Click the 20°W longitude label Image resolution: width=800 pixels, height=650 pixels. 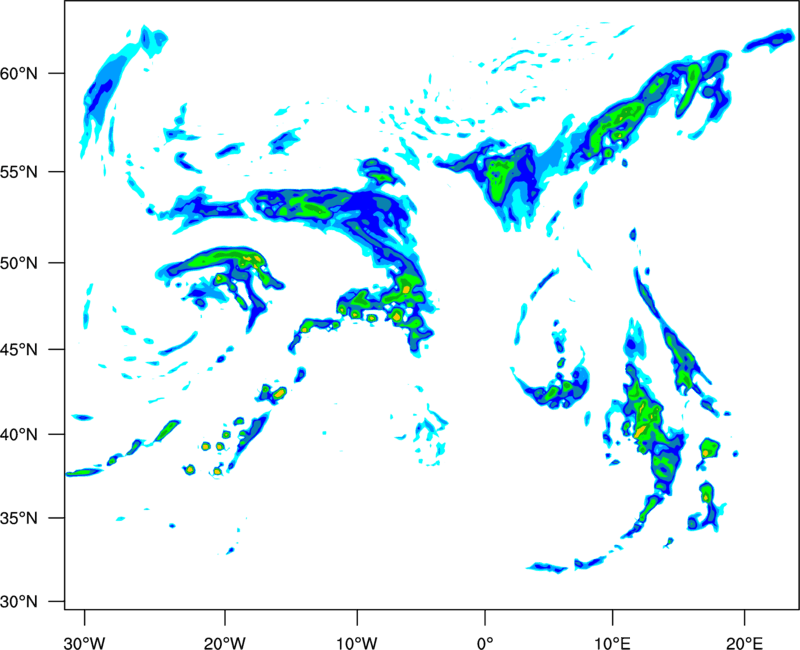224,643
